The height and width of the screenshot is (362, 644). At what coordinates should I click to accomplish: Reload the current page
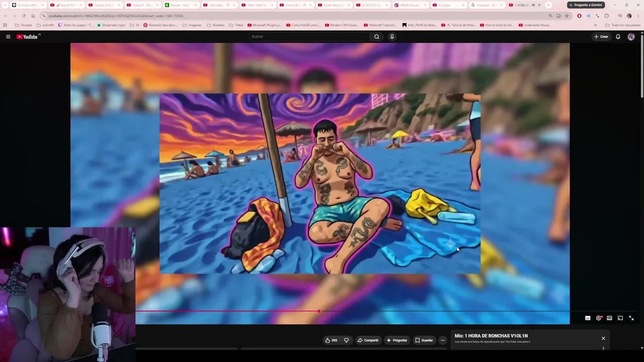click(x=24, y=16)
